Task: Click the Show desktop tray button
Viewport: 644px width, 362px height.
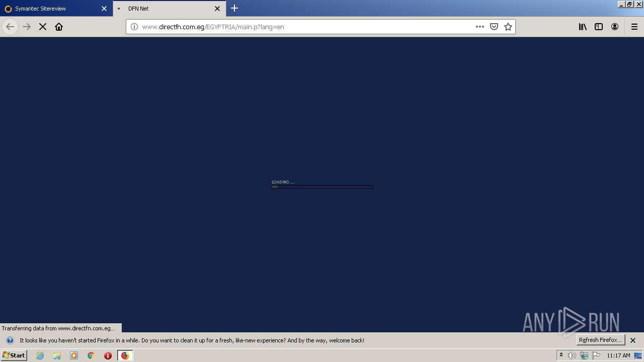Action: pyautogui.click(x=638, y=355)
